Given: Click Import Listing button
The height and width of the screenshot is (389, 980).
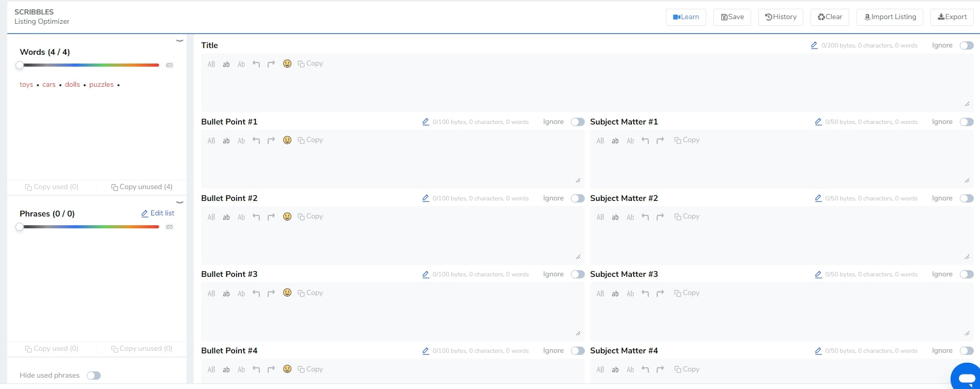Looking at the screenshot, I should click(890, 17).
